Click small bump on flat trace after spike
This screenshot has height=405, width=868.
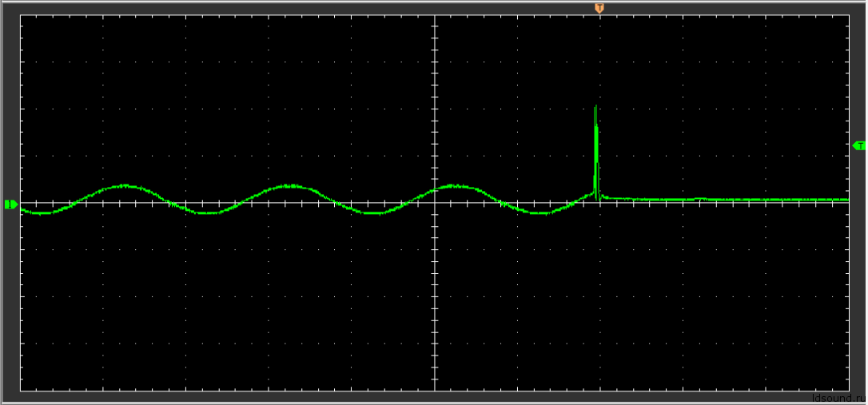pos(699,198)
